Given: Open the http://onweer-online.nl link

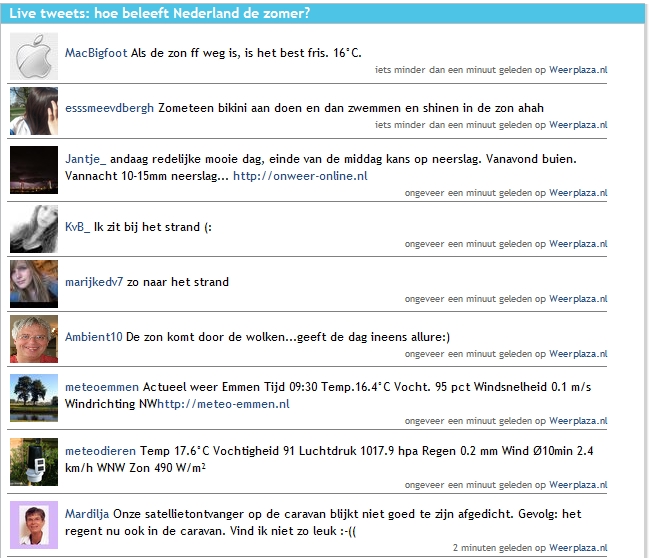Looking at the screenshot, I should [300, 176].
